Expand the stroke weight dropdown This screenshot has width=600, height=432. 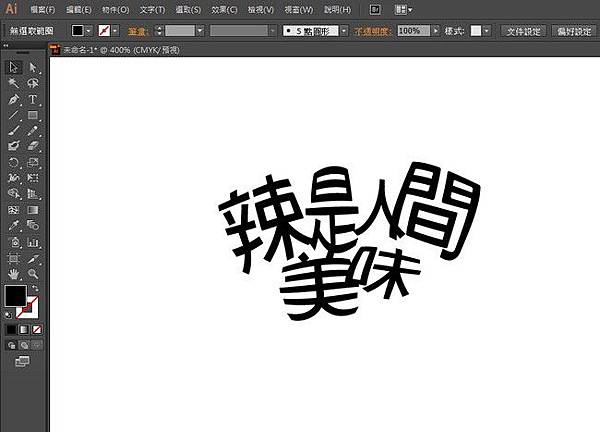pyautogui.click(x=200, y=31)
